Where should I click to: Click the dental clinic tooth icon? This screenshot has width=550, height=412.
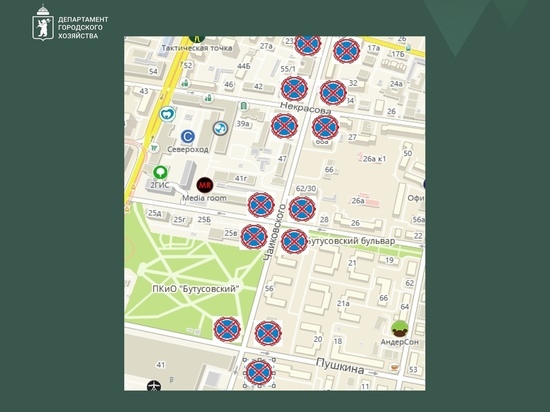click(167, 114)
